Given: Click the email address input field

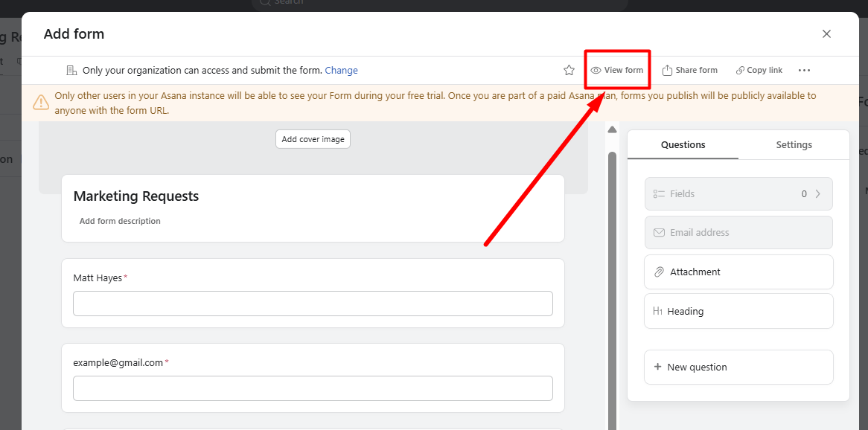Looking at the screenshot, I should pos(313,388).
